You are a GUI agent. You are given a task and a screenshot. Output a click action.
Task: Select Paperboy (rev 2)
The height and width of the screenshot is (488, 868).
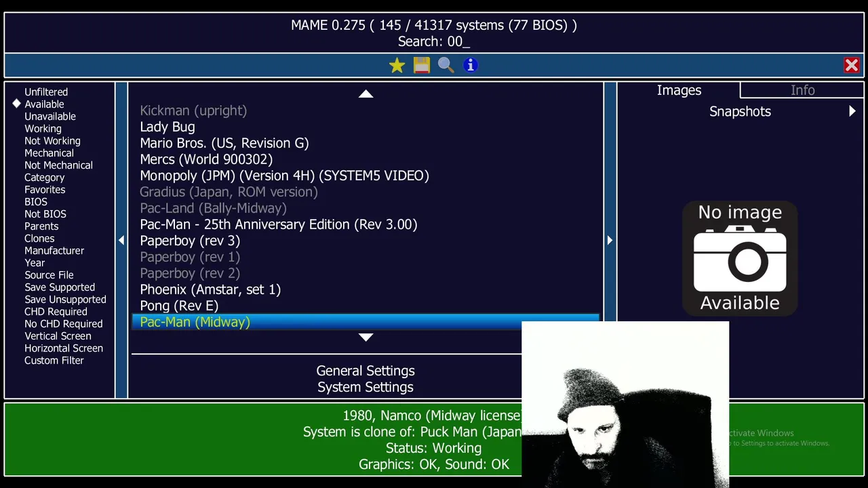click(x=366, y=273)
